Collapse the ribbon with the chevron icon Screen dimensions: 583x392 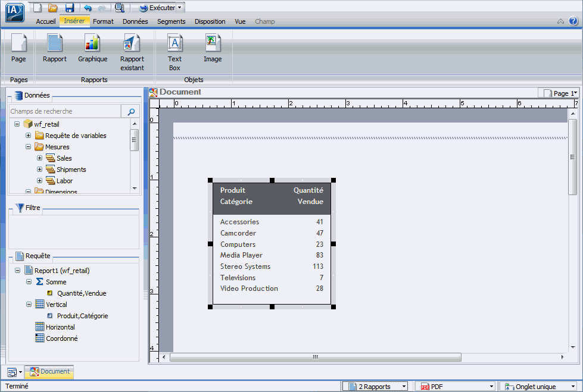pyautogui.click(x=561, y=21)
